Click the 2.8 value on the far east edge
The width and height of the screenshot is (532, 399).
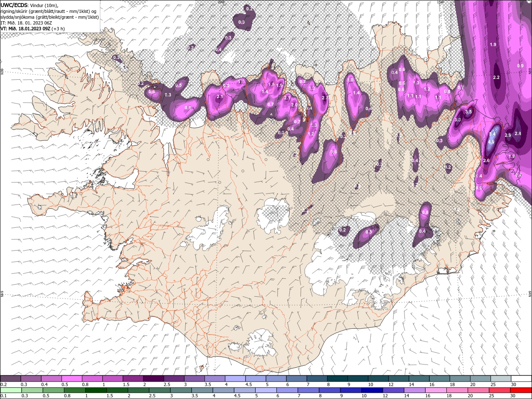click(518, 133)
